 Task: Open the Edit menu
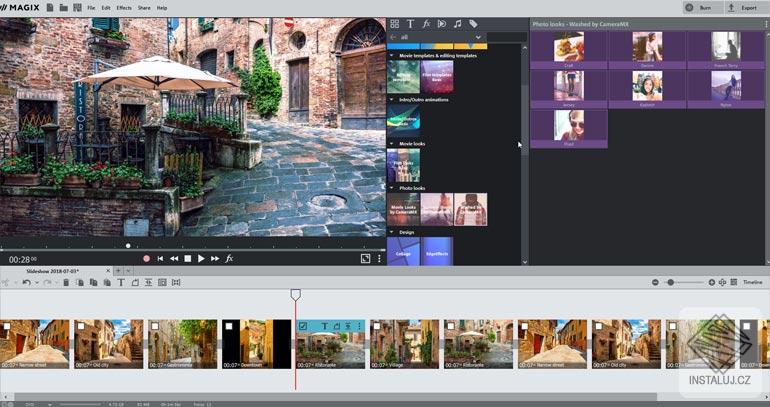106,8
